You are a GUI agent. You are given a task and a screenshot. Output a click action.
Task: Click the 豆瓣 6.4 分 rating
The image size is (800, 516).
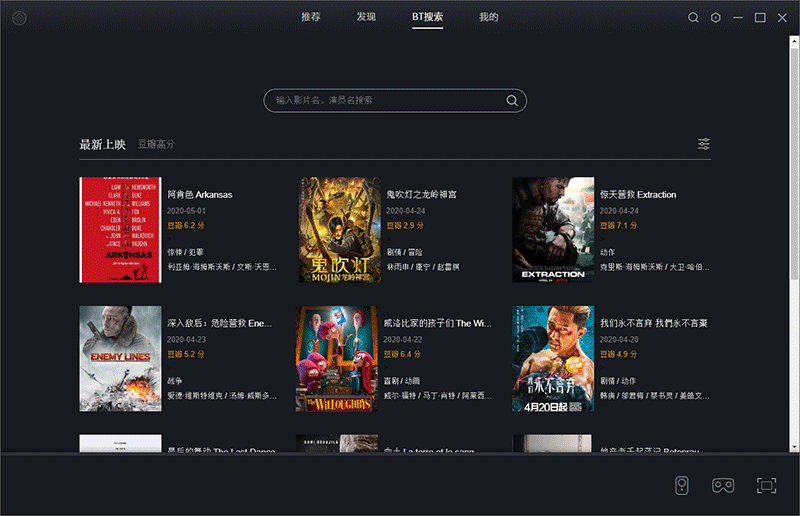402,354
